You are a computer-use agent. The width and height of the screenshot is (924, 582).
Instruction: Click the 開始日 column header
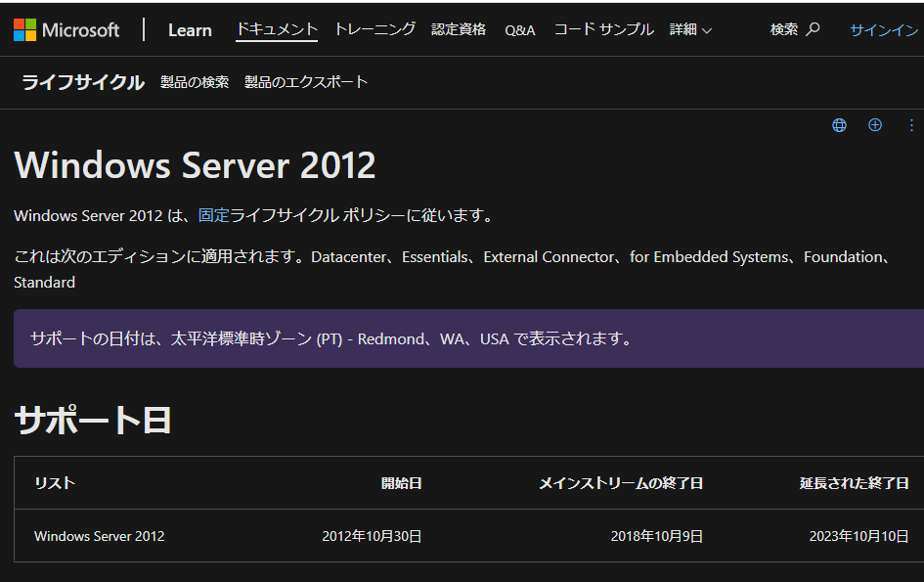coord(401,483)
